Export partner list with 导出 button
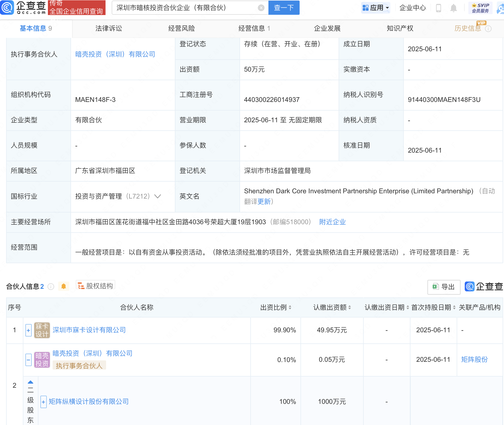 [444, 287]
